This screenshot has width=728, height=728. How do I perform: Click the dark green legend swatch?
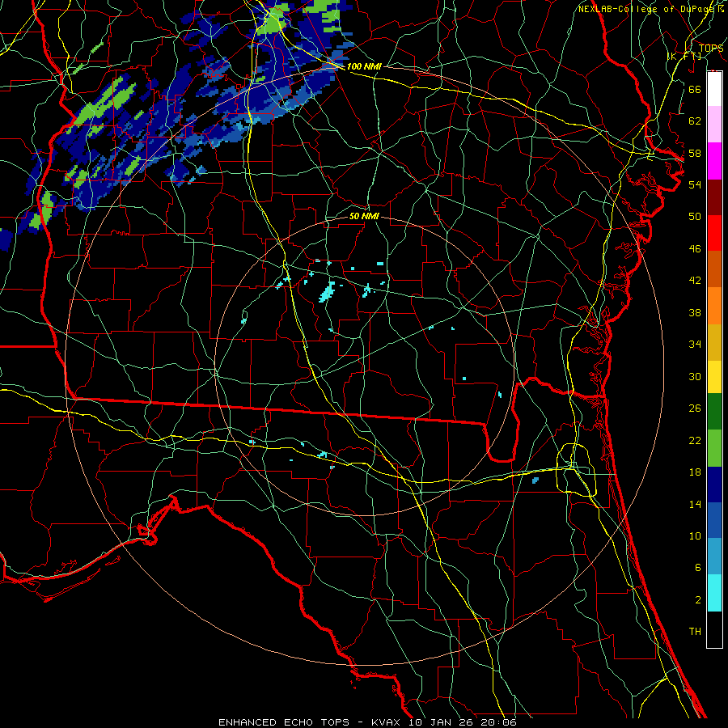coord(714,412)
